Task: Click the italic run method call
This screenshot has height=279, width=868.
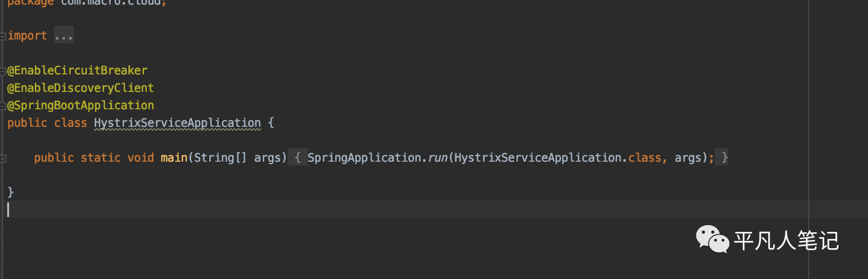Action: pyautogui.click(x=437, y=158)
